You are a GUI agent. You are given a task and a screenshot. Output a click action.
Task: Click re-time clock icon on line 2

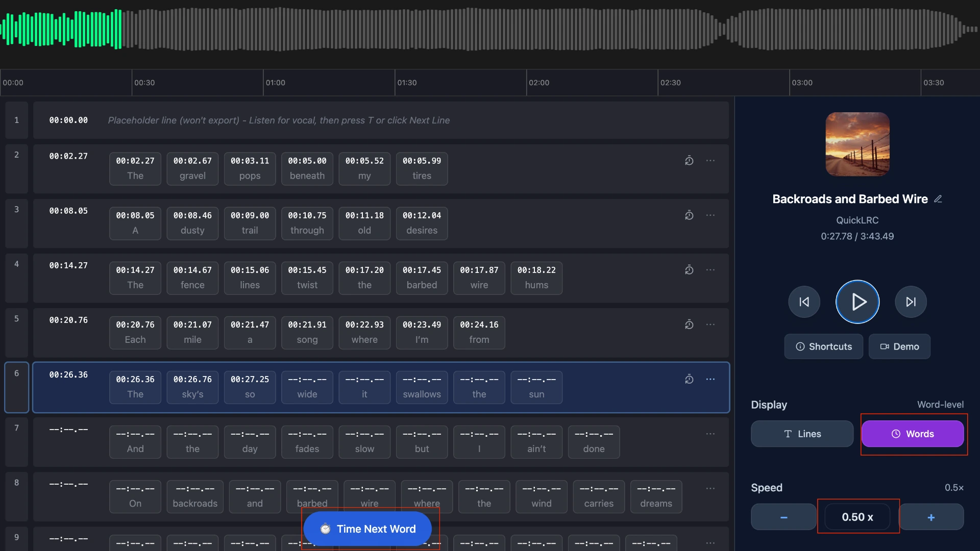689,161
